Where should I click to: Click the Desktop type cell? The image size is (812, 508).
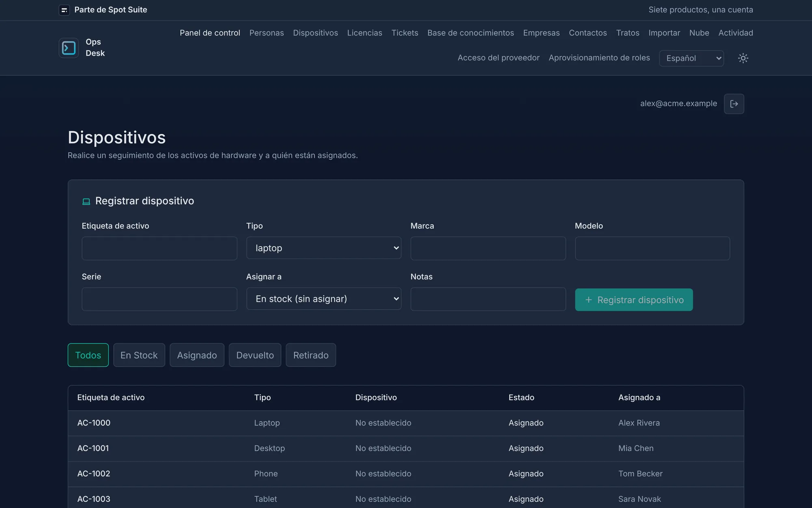[270, 448]
